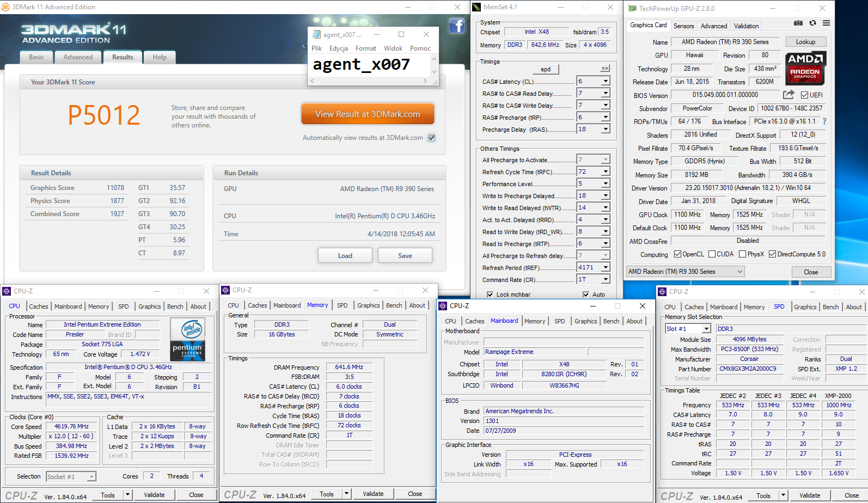Click the title icon of the CPU-Z window showing the Memory tab

[225, 290]
